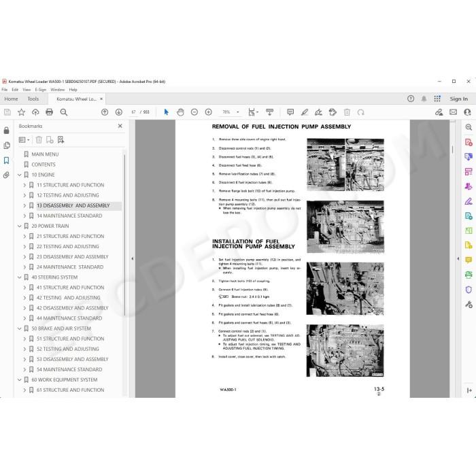Open the Help menu

[x=73, y=90]
